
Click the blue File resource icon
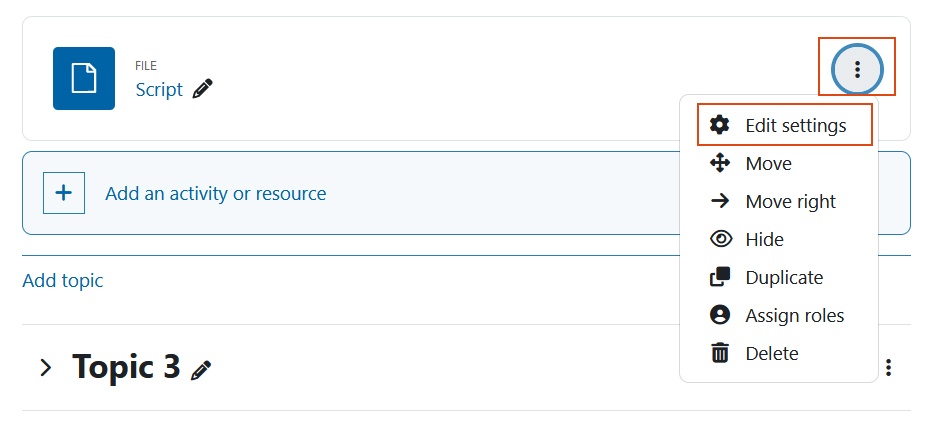pos(84,78)
